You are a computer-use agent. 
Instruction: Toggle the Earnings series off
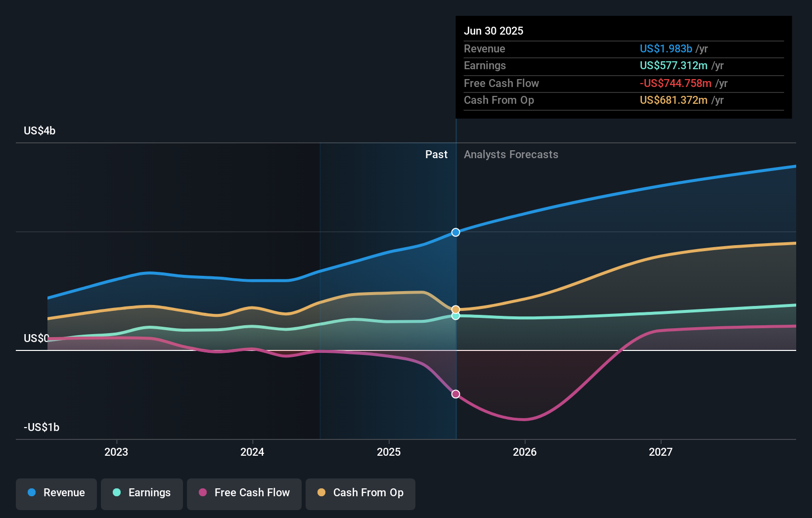click(x=141, y=494)
